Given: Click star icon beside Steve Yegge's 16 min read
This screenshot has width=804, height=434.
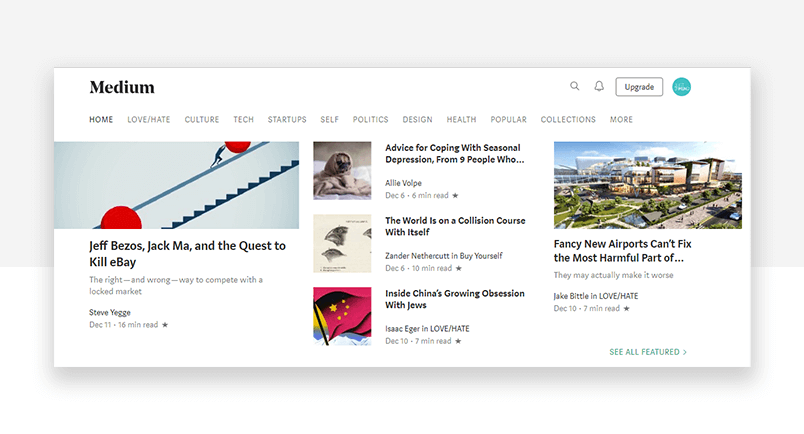Looking at the screenshot, I should point(165,325).
